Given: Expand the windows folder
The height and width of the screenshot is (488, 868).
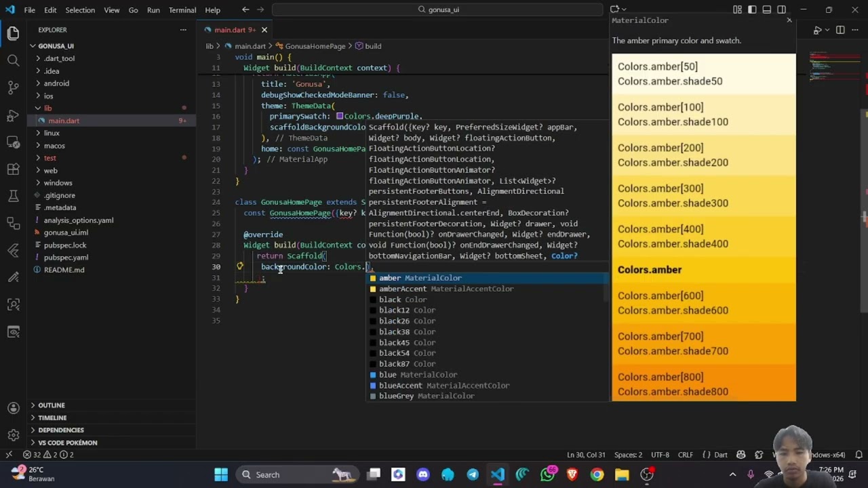Looking at the screenshot, I should pyautogui.click(x=58, y=183).
